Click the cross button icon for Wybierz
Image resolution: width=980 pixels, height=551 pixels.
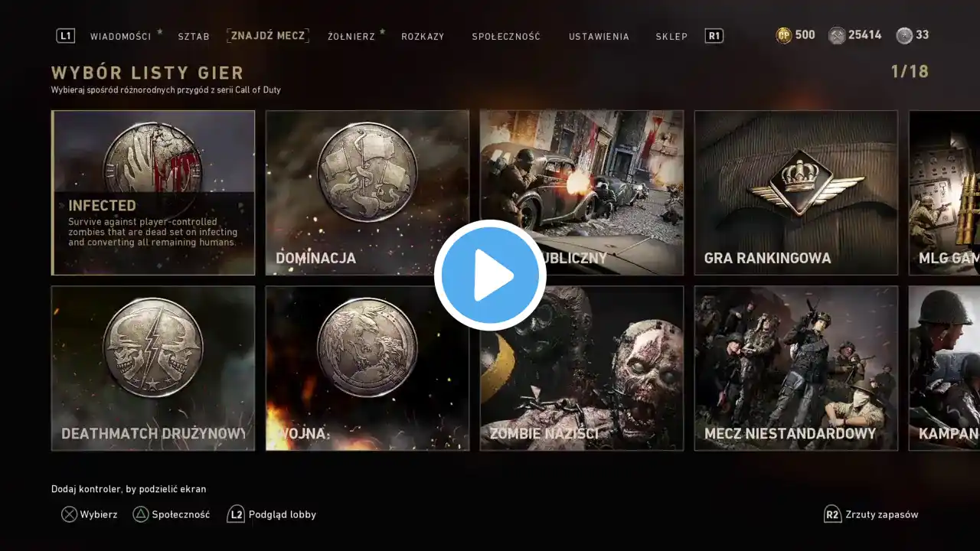(69, 514)
